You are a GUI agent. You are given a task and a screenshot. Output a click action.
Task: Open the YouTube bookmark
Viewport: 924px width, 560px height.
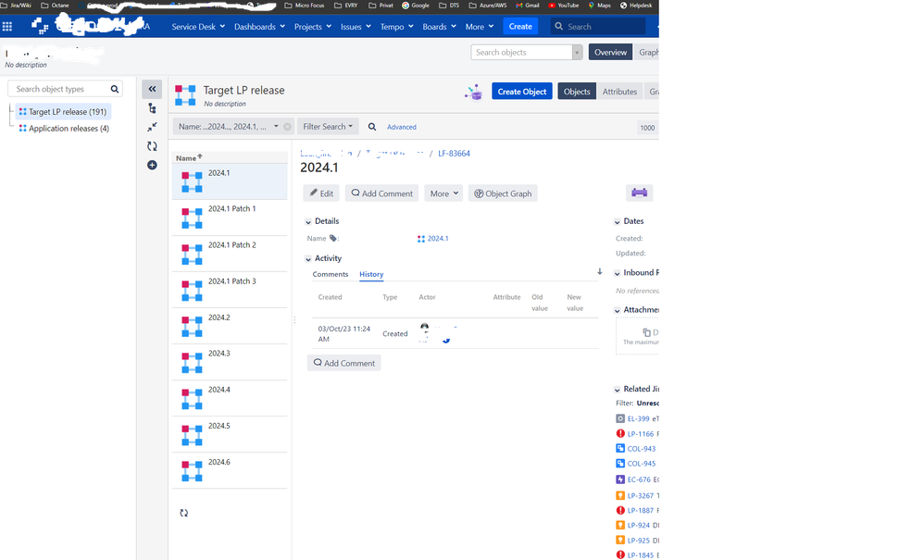coord(563,6)
